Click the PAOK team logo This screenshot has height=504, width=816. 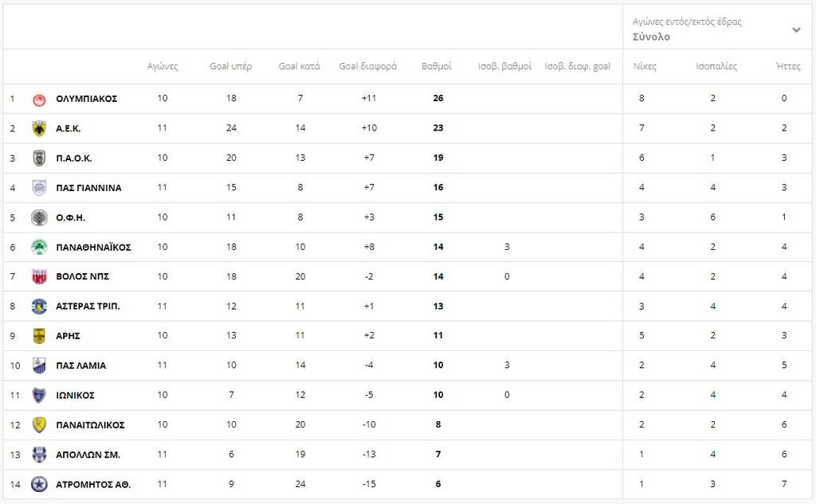[39, 158]
